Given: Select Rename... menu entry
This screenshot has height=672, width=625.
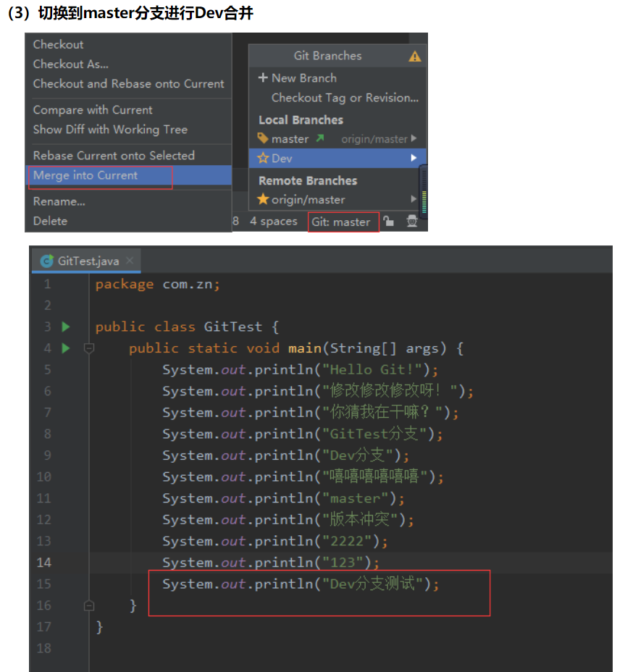Looking at the screenshot, I should (59, 201).
